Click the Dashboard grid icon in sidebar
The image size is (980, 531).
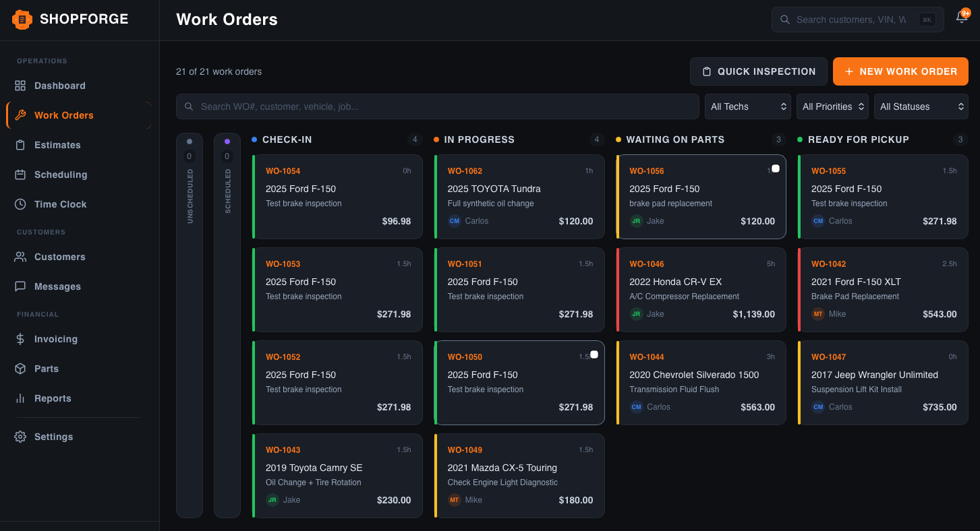click(20, 86)
